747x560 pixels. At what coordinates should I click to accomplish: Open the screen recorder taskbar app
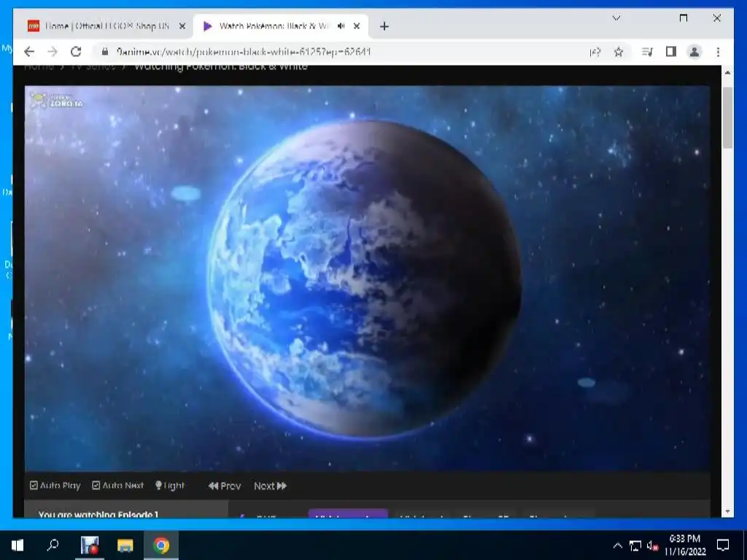pos(89,545)
